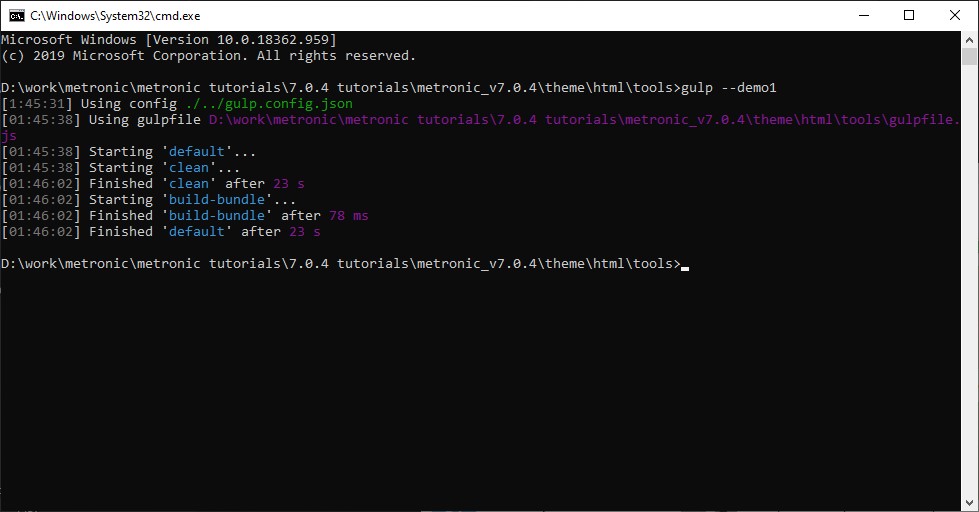Click the '78 ms' duration text
Image resolution: width=979 pixels, height=512 pixels.
346,216
